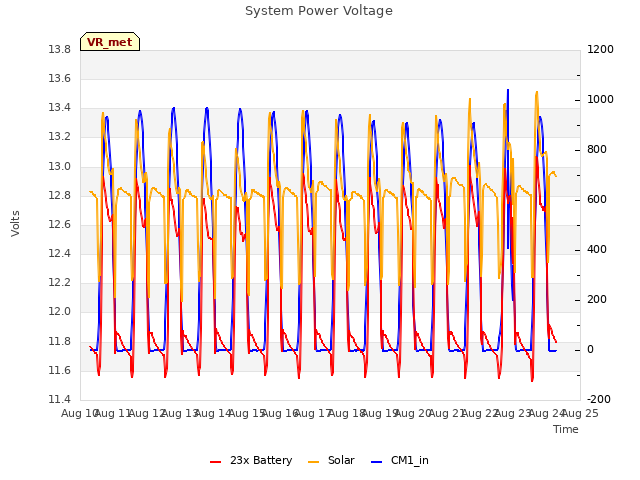640x480 pixels.
Task: Click the VR_met annotation label
Action: (x=110, y=42)
